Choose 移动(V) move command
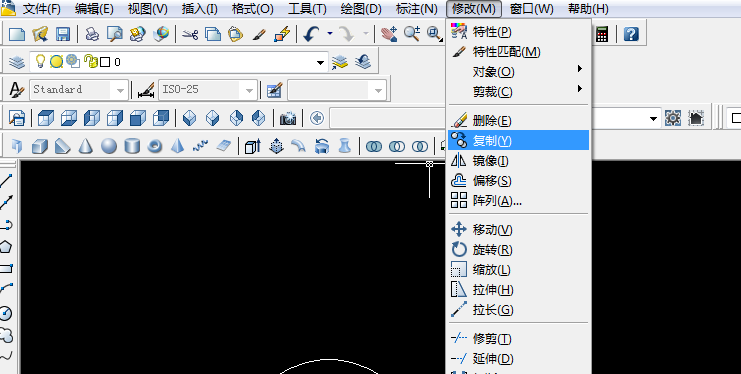The height and width of the screenshot is (374, 741). coord(518,230)
